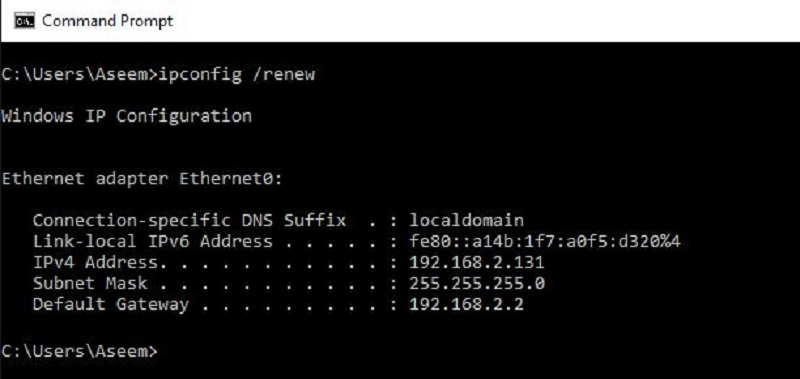Viewport: 800px width, 379px height.
Task: Click the last C:\Users\Aseem> prompt line
Action: coord(80,351)
